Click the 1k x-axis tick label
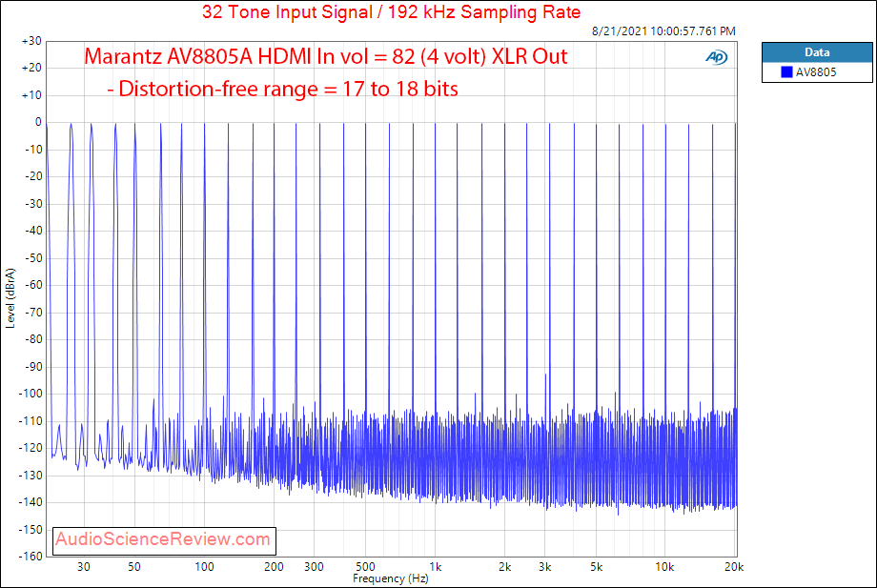The image size is (877, 588). coord(435,567)
